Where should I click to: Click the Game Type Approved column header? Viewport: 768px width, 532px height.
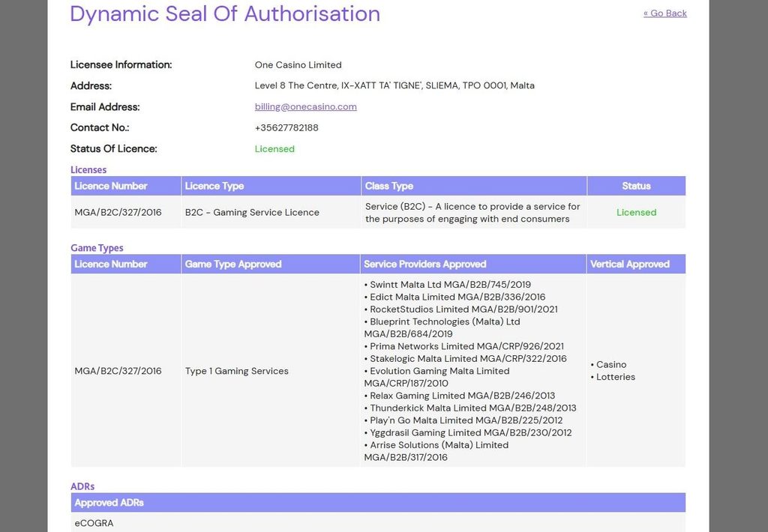click(x=270, y=265)
